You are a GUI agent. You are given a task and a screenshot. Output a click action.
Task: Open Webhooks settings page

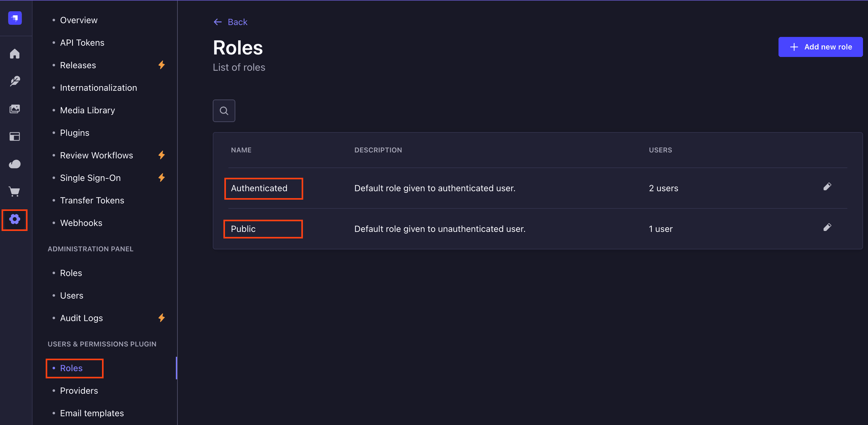point(81,223)
